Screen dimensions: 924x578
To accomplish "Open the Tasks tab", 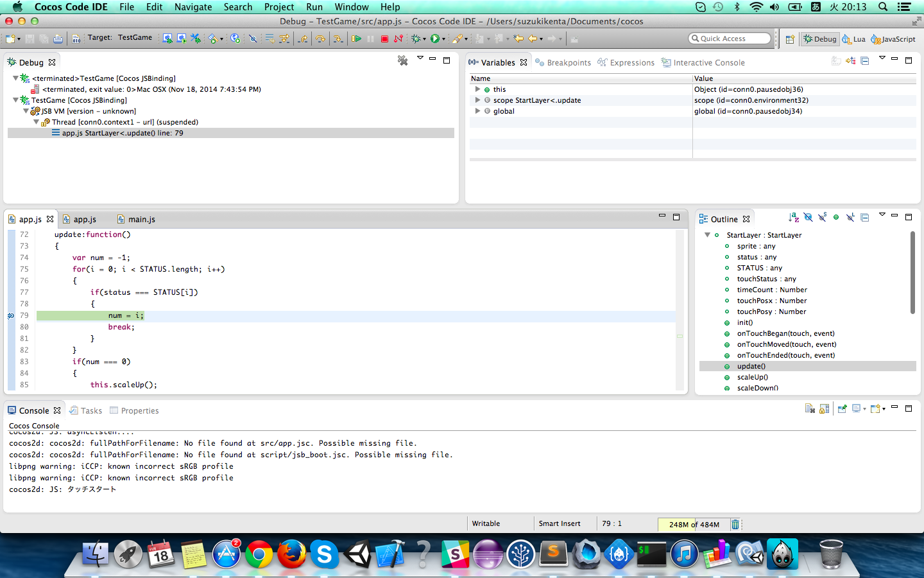I will click(86, 410).
